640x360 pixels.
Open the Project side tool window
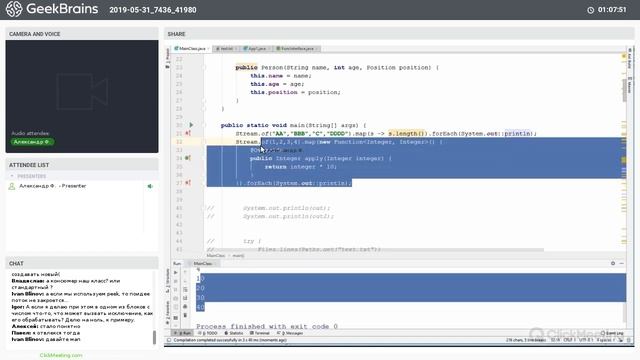click(x=167, y=58)
